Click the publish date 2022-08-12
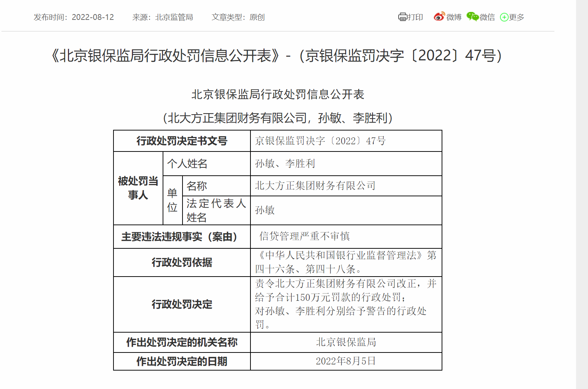Viewport: 588px width, 389px height. tap(93, 17)
